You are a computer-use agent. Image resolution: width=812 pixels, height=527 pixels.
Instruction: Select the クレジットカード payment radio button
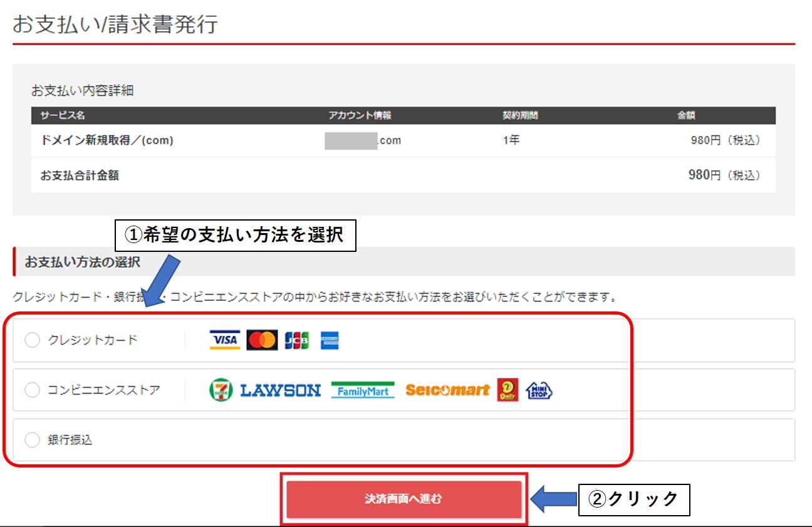[x=32, y=340]
